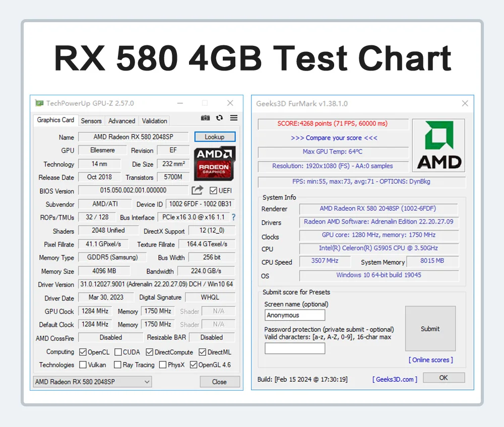
Task: Click the GPU-Z refresh icon
Action: (x=220, y=118)
